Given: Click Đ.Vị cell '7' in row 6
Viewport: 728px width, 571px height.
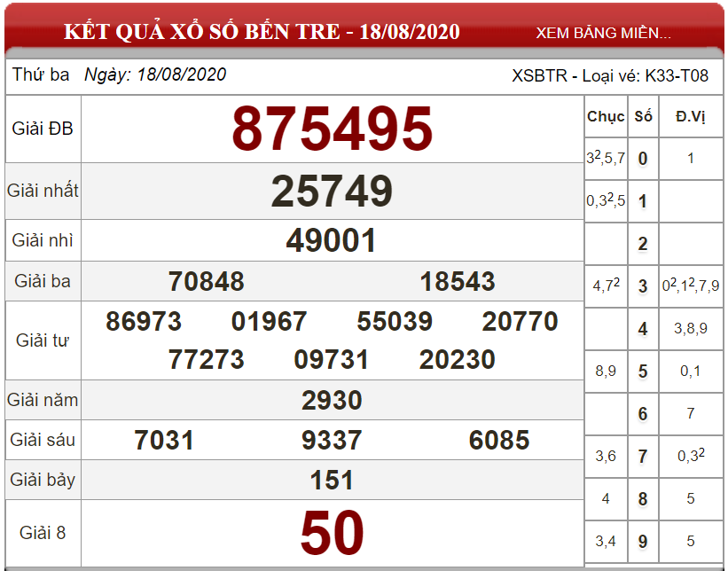Looking at the screenshot, I should pyautogui.click(x=691, y=413).
